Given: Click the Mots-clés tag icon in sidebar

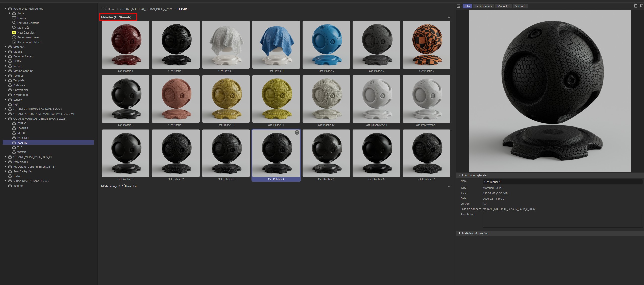Looking at the screenshot, I should [x=14, y=27].
